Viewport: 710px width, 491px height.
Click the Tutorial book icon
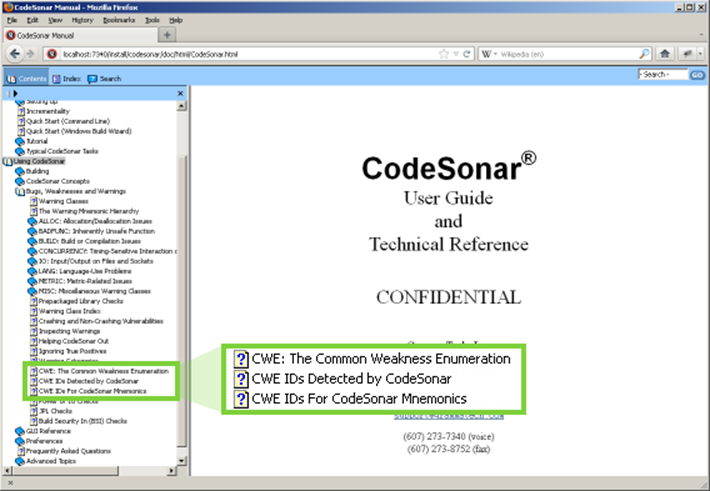click(19, 141)
